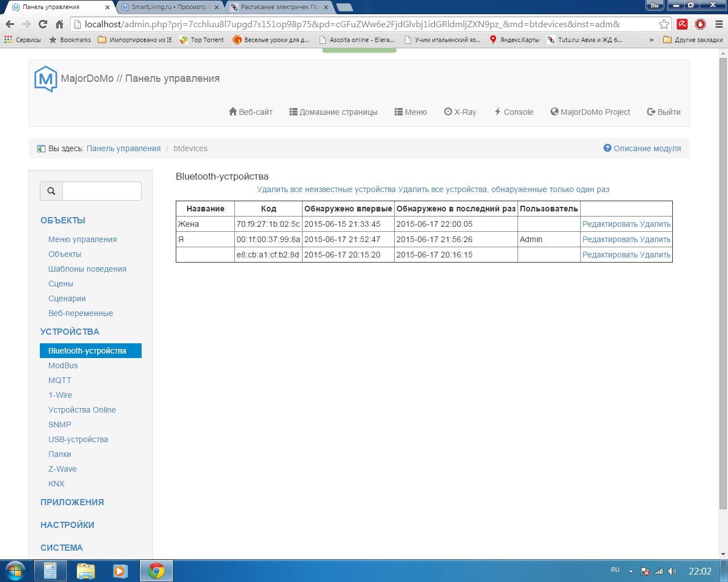Viewport: 728px width, 582px height.
Task: Open the Top Torrent bookmark
Action: [x=202, y=40]
